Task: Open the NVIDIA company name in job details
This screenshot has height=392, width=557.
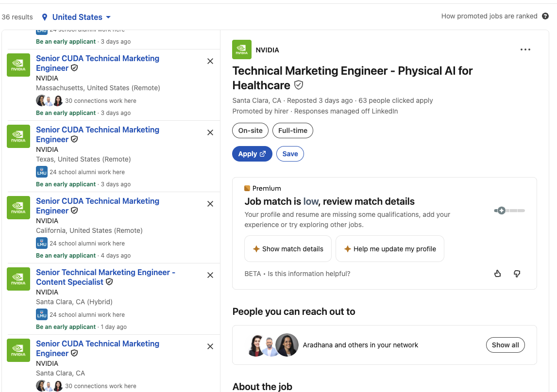Action: coord(267,50)
